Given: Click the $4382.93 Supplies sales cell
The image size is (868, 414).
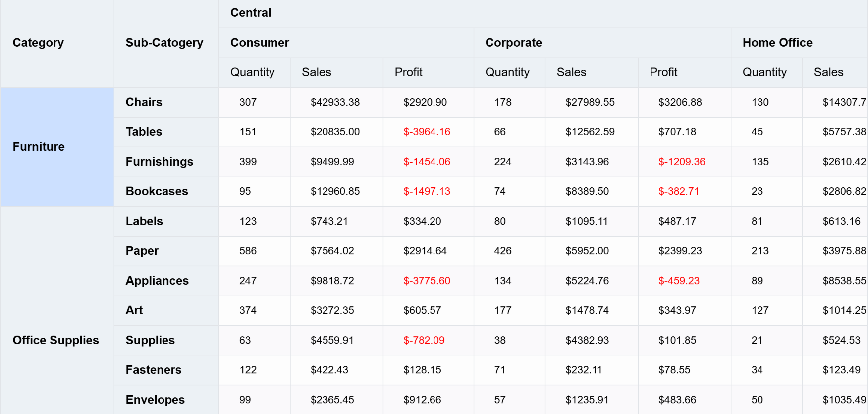Looking at the screenshot, I should (x=587, y=340).
